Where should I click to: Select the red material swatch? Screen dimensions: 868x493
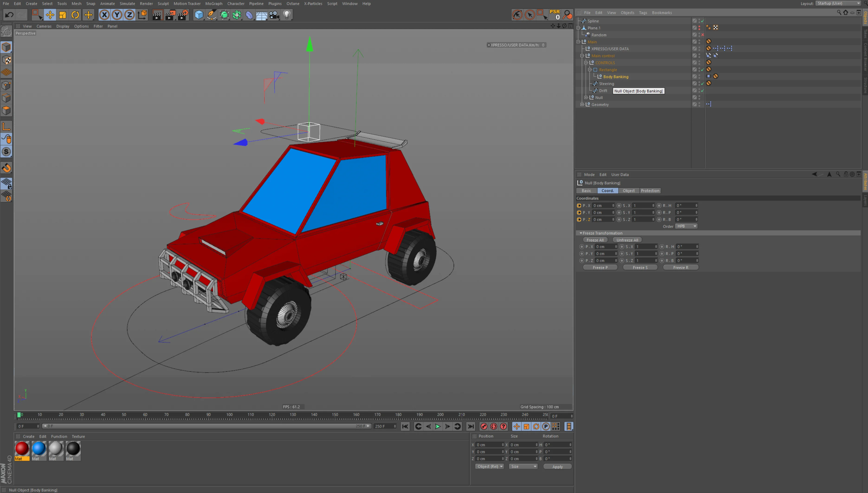[x=22, y=449]
